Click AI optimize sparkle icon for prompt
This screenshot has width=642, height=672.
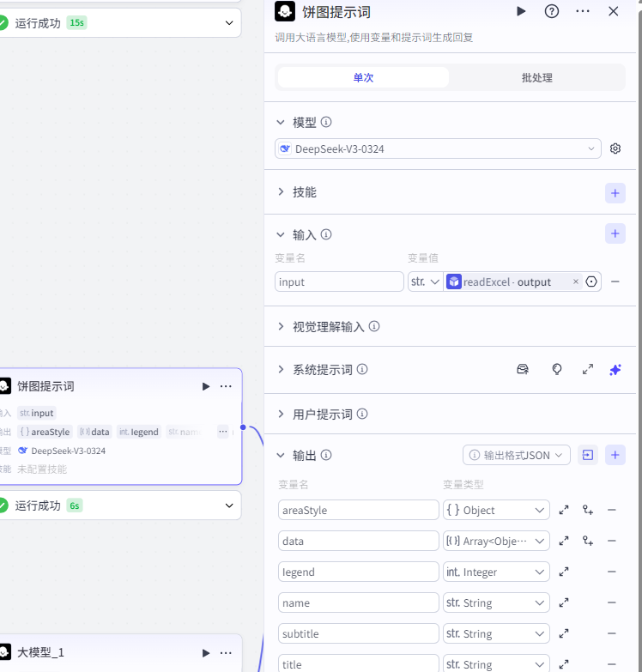615,369
